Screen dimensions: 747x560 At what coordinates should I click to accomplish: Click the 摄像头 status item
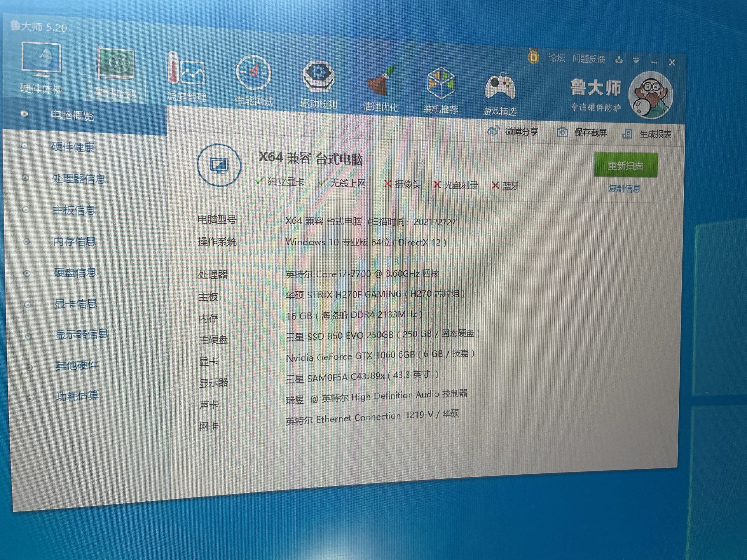click(402, 184)
